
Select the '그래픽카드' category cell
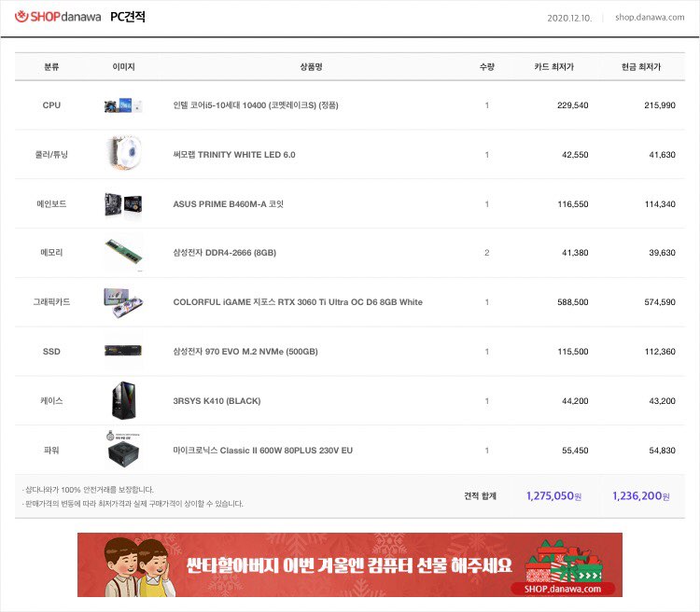[51, 302]
